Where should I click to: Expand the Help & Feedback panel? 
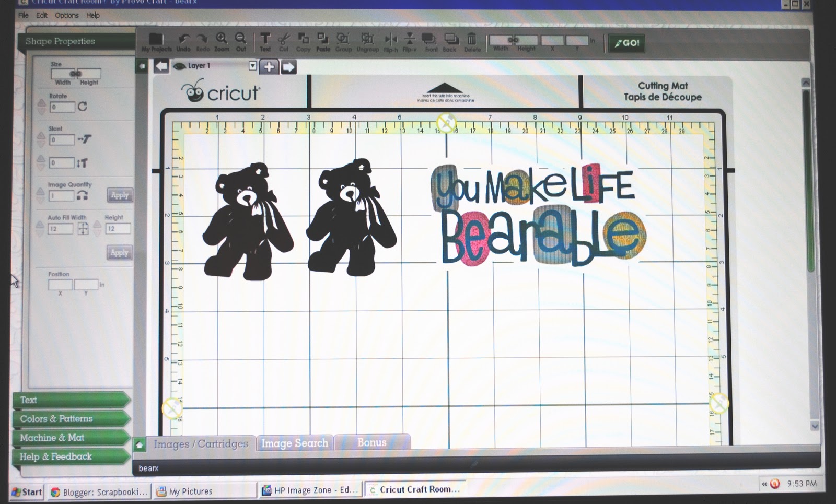coord(71,456)
